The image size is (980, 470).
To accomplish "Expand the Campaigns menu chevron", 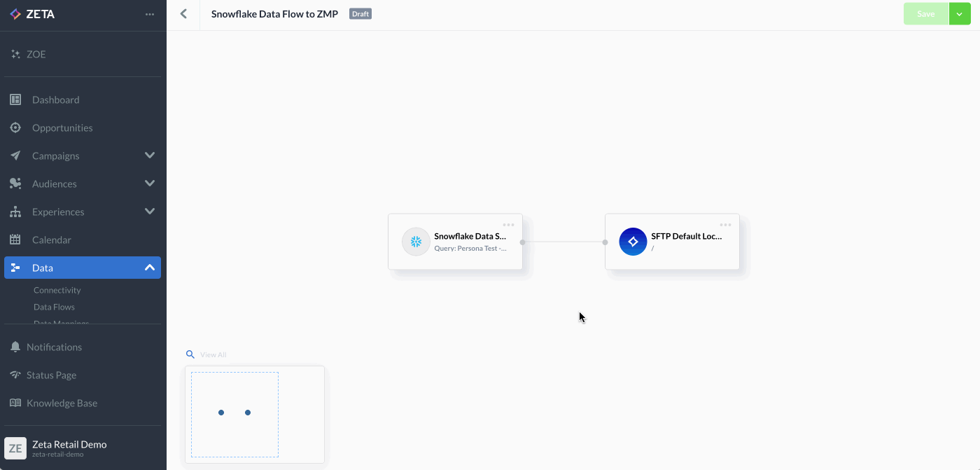I will coord(149,155).
